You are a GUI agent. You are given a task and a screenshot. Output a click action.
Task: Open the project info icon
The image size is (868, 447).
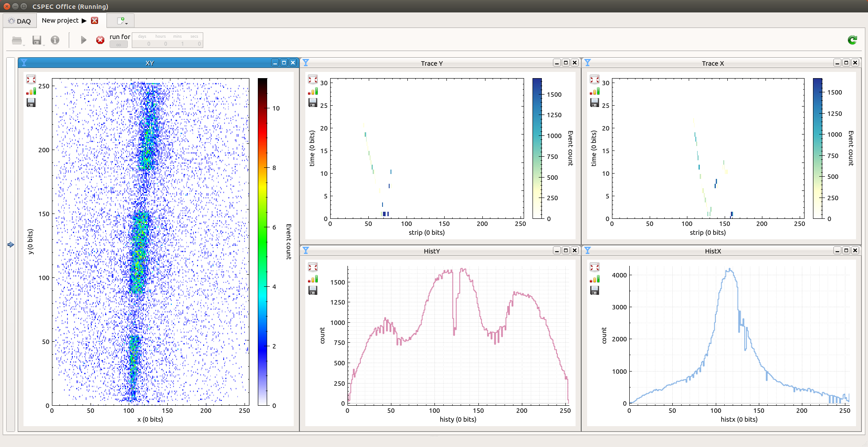click(x=55, y=40)
